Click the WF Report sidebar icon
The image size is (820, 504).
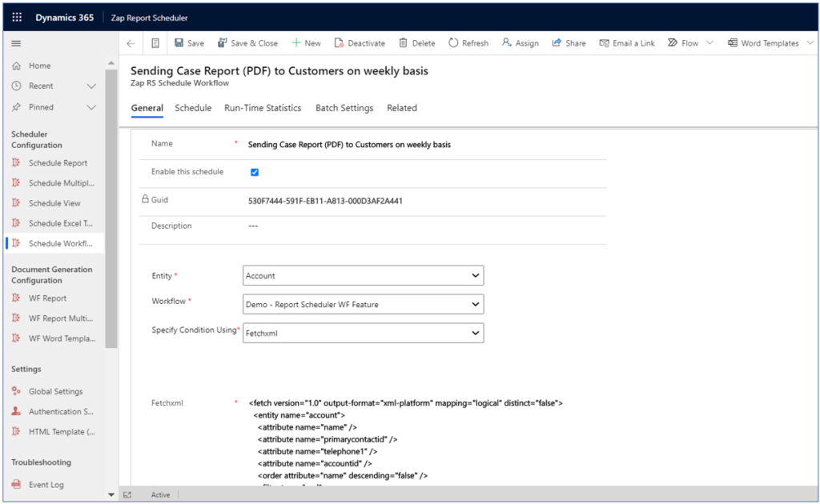pyautogui.click(x=16, y=298)
